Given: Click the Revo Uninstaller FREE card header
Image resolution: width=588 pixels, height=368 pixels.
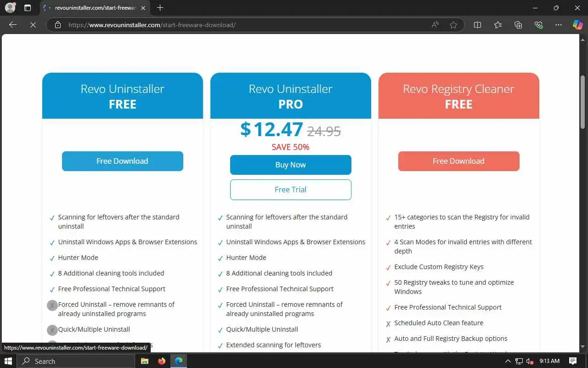Looking at the screenshot, I should [123, 96].
